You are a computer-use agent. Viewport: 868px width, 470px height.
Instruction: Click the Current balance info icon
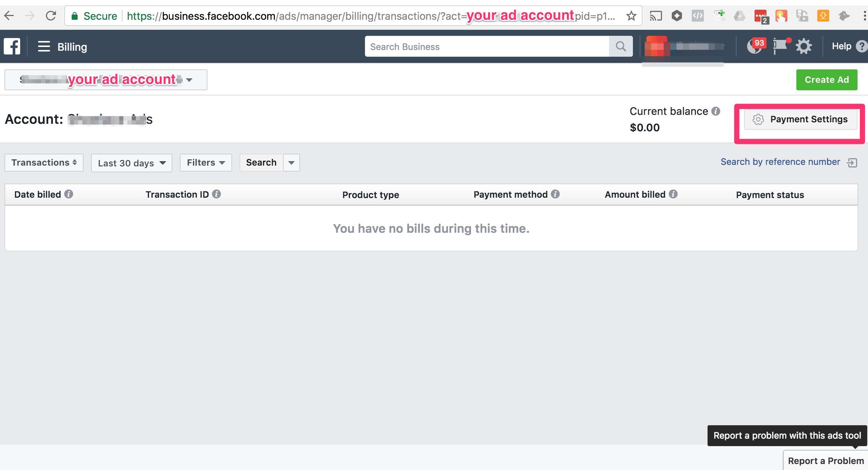[x=716, y=111]
